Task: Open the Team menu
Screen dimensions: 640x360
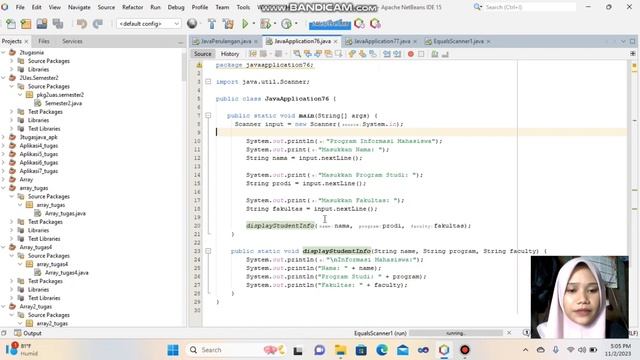Action: [222, 7]
